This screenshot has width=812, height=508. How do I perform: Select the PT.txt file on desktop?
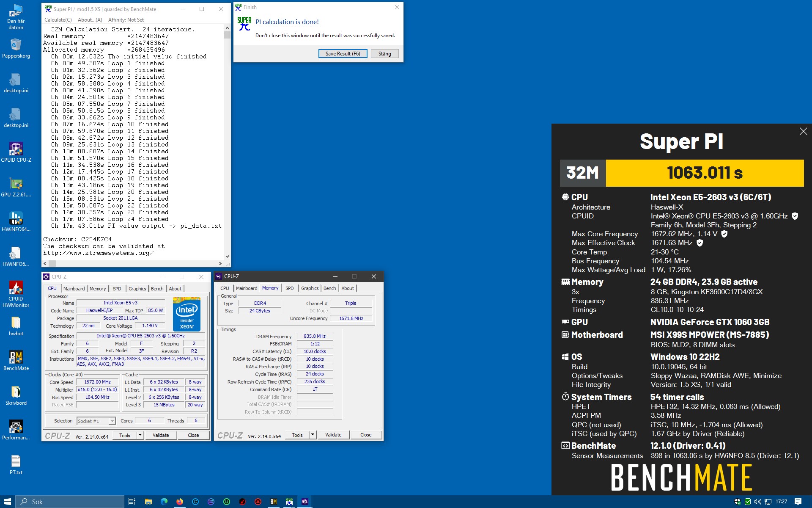click(x=16, y=465)
